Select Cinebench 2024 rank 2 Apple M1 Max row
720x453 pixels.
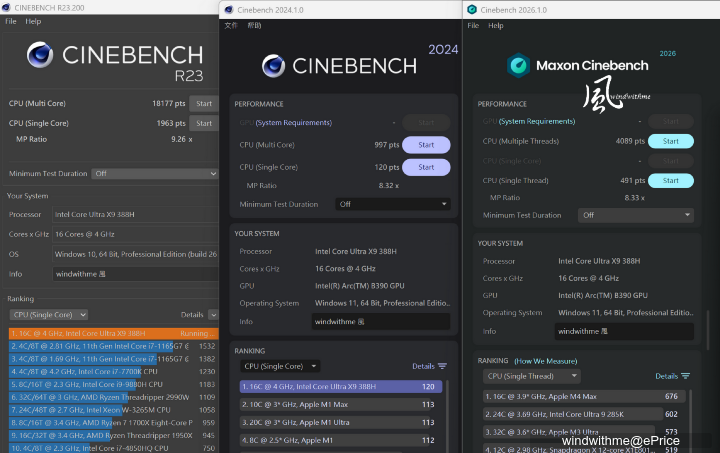341,405
